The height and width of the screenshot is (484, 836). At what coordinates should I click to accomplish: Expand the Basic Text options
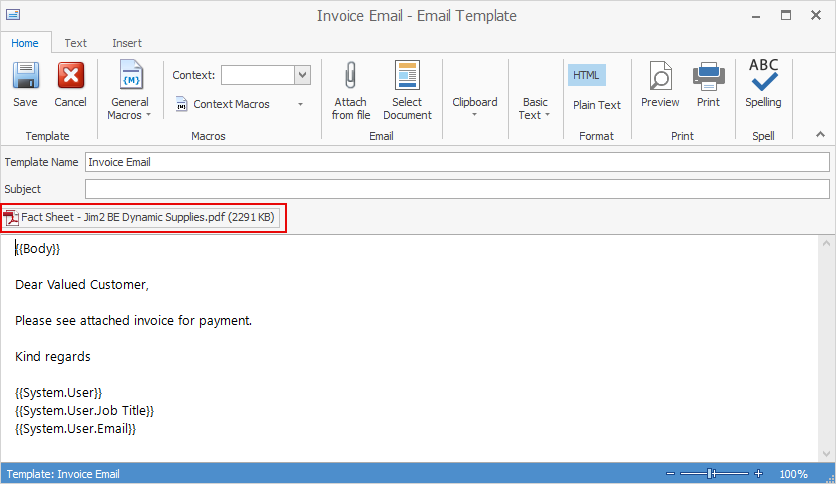tap(534, 108)
